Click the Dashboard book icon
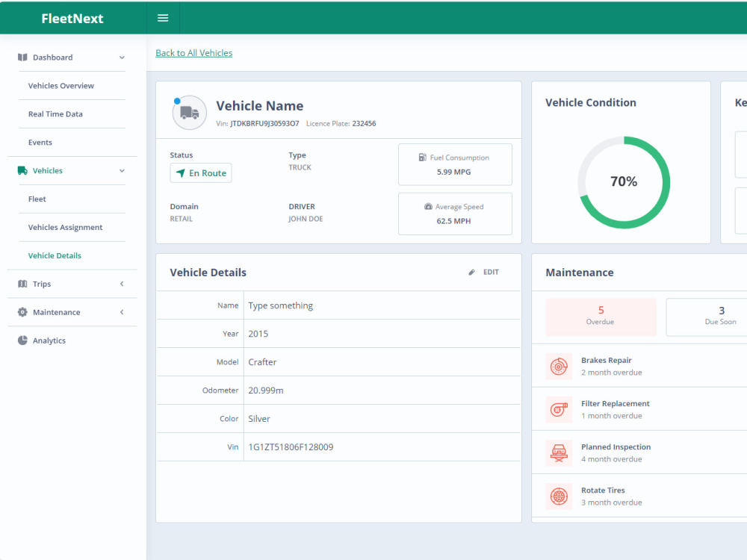This screenshot has width=747, height=560. [x=22, y=57]
